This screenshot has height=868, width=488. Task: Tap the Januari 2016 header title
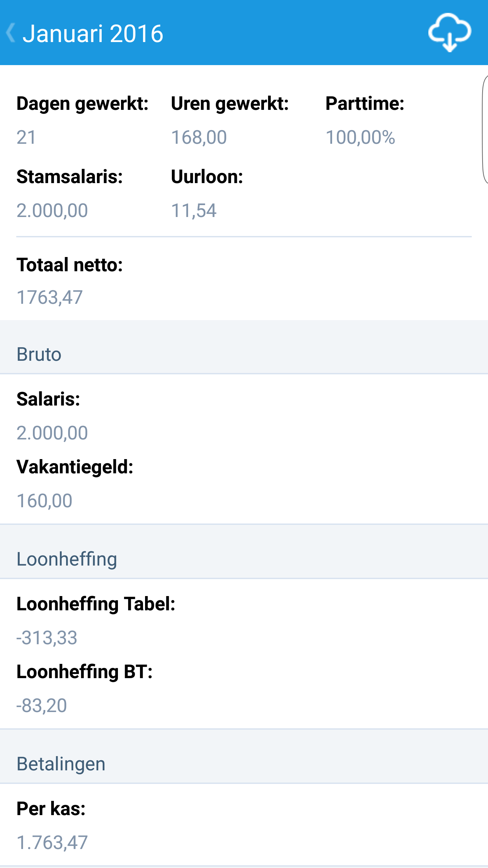pyautogui.click(x=93, y=34)
